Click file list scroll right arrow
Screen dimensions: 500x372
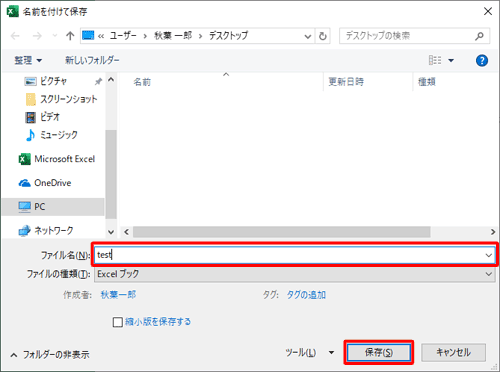pyautogui.click(x=493, y=232)
